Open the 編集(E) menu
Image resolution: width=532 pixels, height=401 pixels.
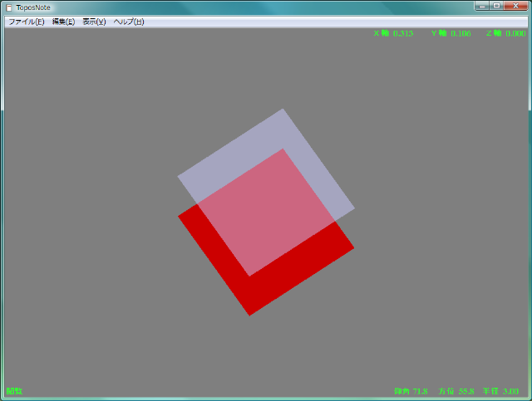[63, 22]
